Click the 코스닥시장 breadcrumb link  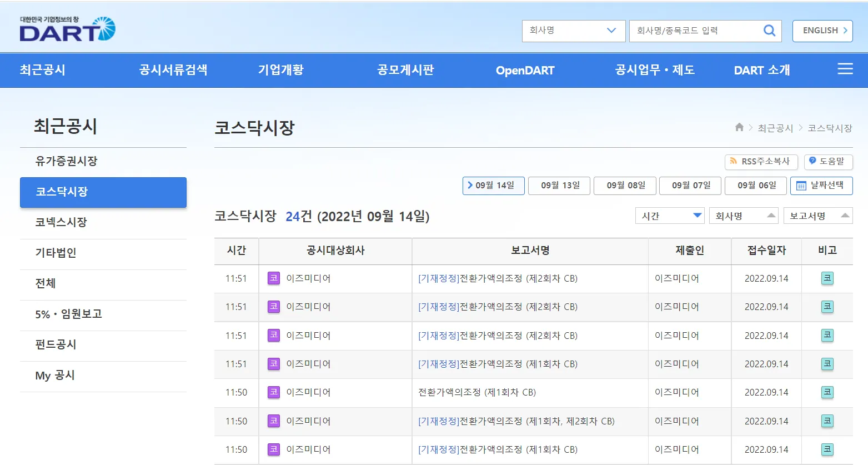coord(830,128)
